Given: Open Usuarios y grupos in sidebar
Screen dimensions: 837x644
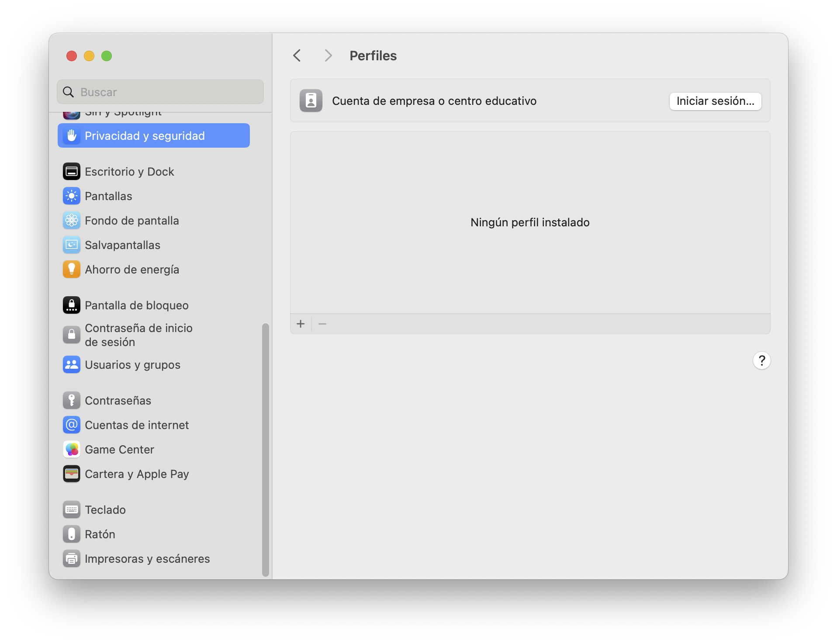Looking at the screenshot, I should [132, 365].
